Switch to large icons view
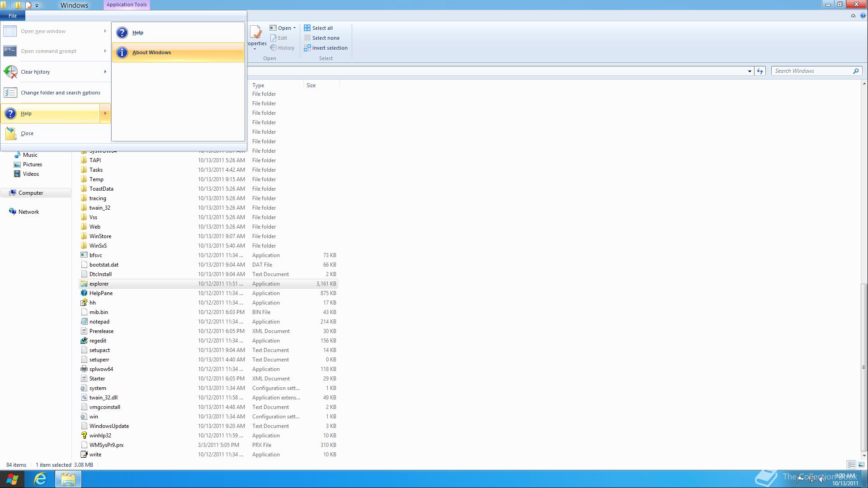Image resolution: width=868 pixels, height=488 pixels. point(861,465)
